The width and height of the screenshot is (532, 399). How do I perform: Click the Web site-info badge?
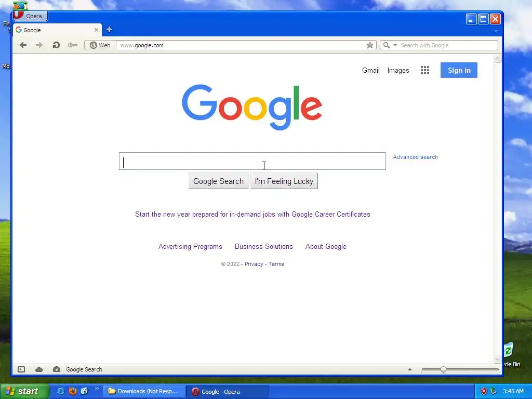(100, 45)
